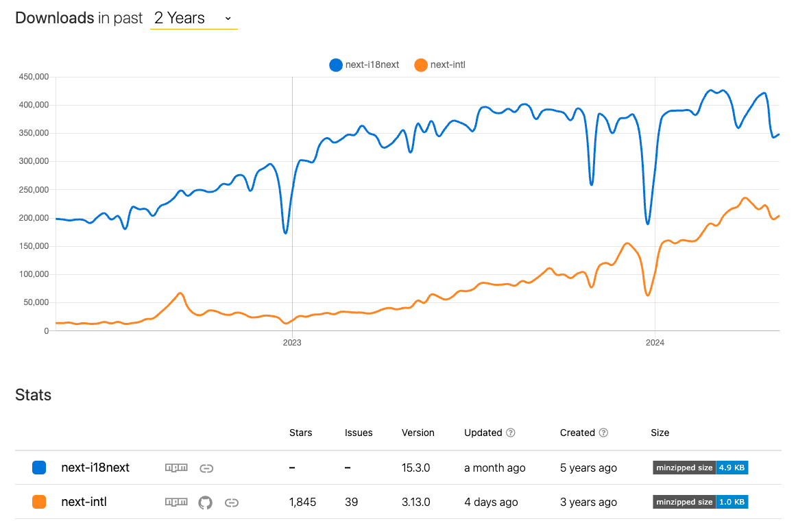The image size is (809, 532).
Task: Click the '3 years ago' created value
Action: pyautogui.click(x=588, y=502)
